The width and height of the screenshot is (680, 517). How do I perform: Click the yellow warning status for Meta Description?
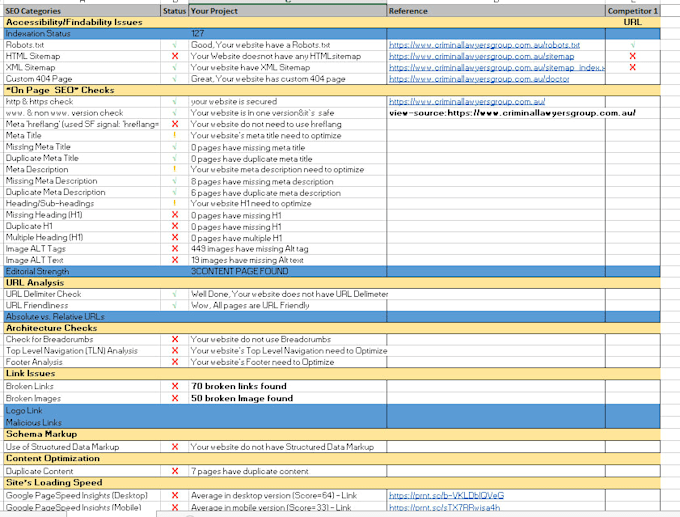coord(175,169)
